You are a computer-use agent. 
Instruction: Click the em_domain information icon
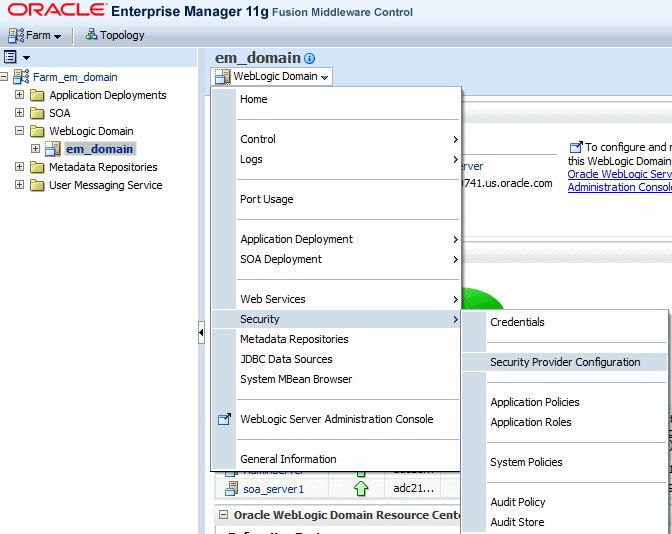coord(309,58)
